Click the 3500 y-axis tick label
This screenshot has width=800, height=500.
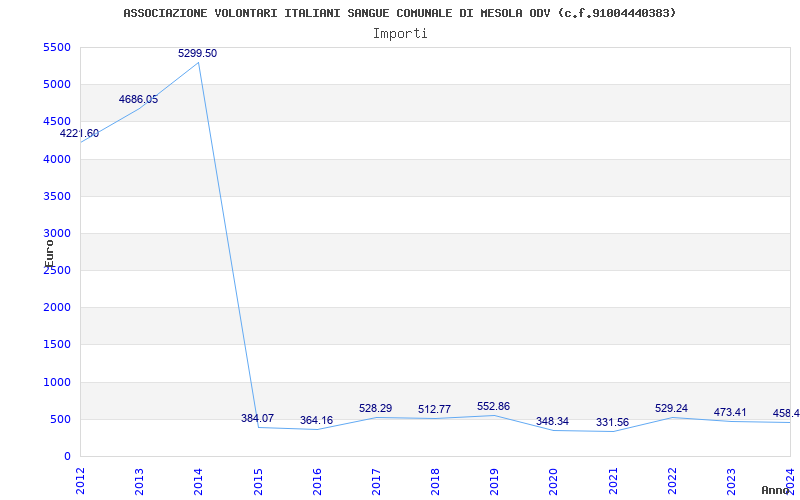(57, 196)
